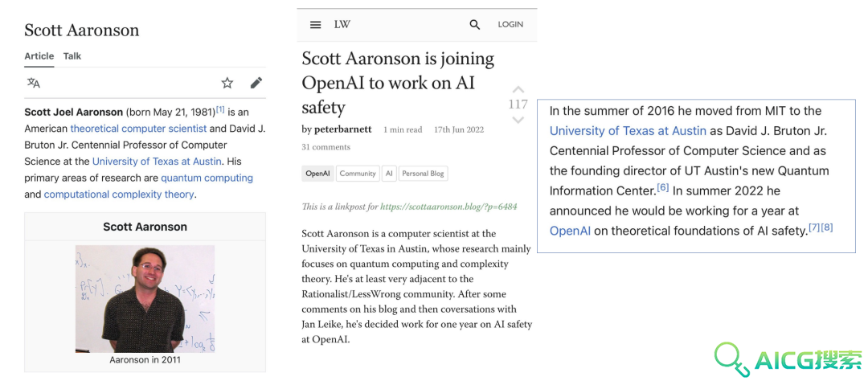Open the OpenAI link in the excerpt

pyautogui.click(x=570, y=231)
